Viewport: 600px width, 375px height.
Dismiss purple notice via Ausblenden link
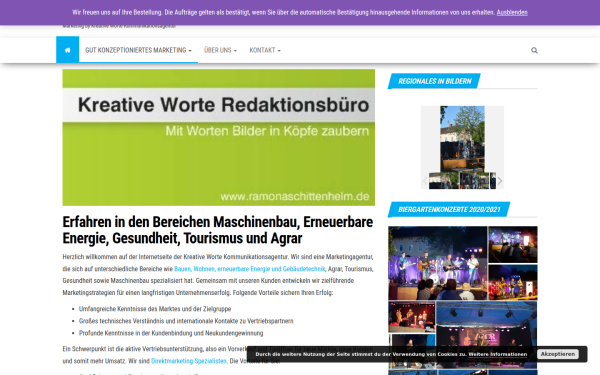[x=512, y=12]
